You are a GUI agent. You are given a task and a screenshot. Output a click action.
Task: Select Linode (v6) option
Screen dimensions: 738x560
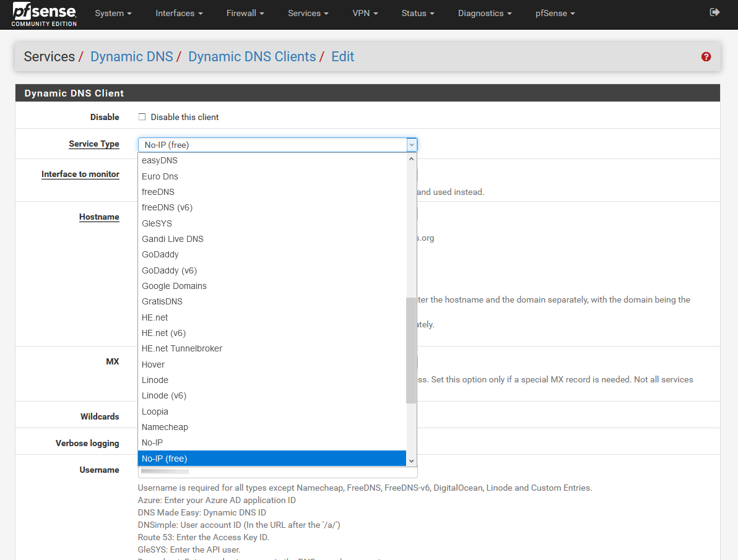click(272, 396)
